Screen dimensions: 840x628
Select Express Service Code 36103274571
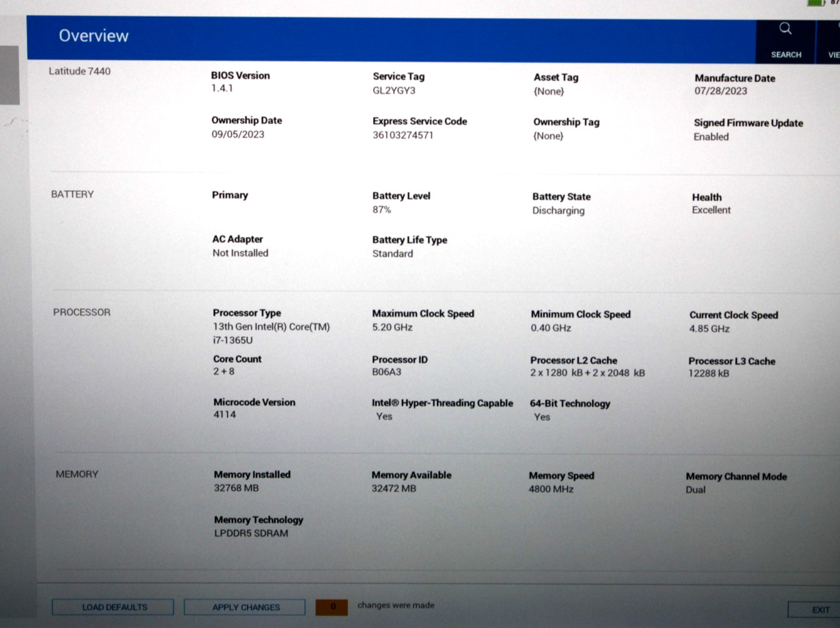click(x=402, y=135)
